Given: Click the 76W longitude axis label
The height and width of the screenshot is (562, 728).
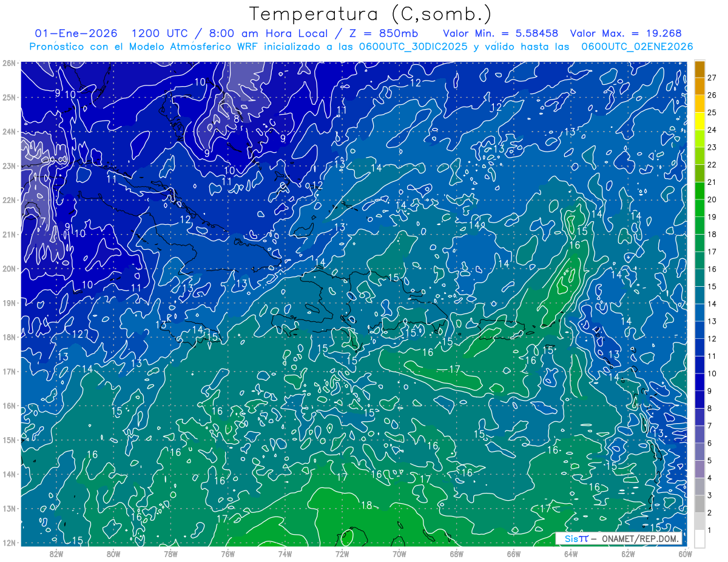Looking at the screenshot, I should coord(227,554).
